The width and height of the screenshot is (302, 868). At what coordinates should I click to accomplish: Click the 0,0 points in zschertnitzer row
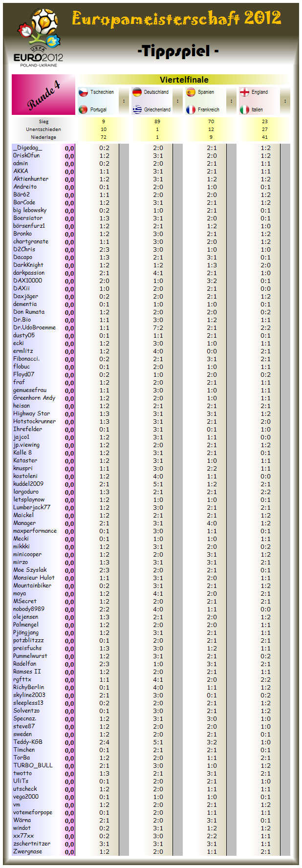click(69, 844)
